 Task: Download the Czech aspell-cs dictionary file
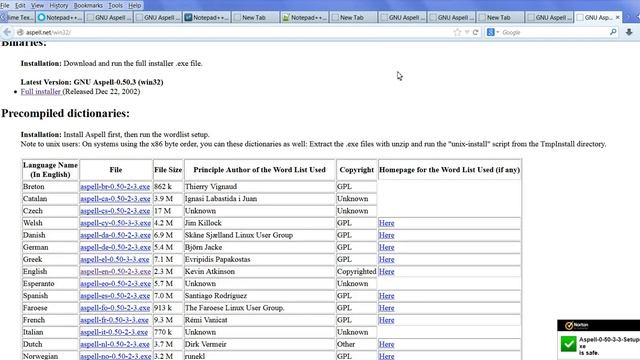click(x=115, y=211)
